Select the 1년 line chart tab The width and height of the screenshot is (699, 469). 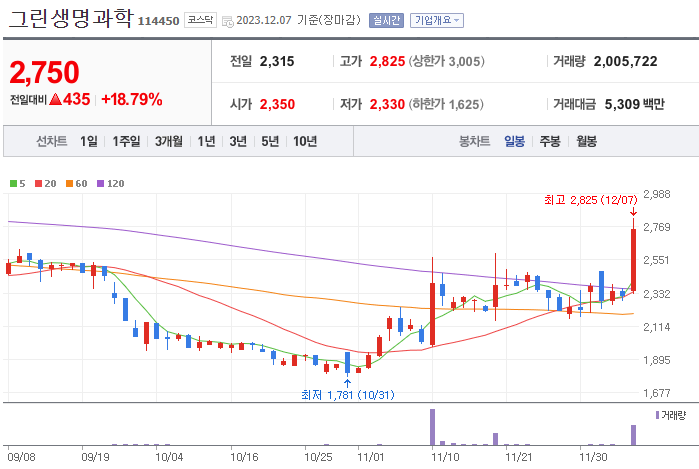(x=206, y=141)
